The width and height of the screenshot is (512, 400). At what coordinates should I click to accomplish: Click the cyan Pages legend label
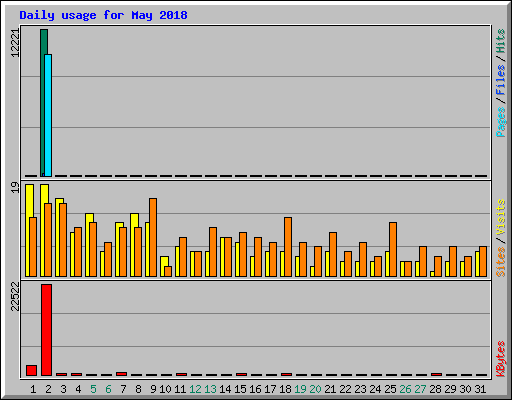[501, 122]
